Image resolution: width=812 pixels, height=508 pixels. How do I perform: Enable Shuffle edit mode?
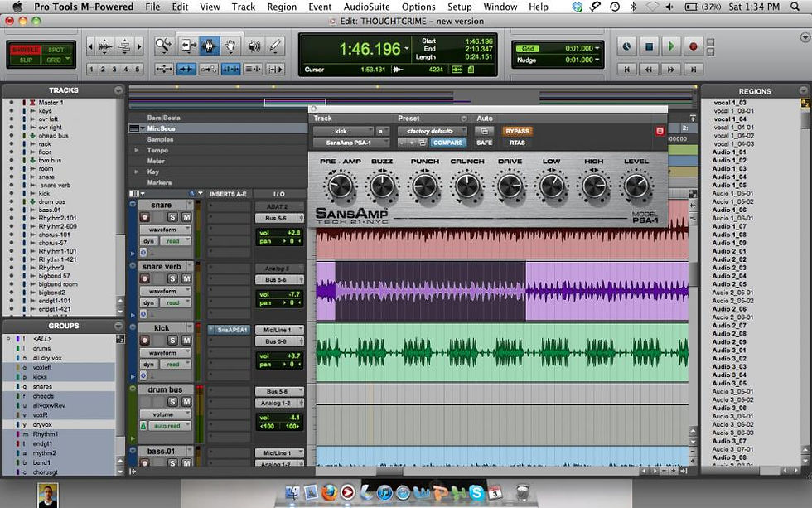(x=26, y=50)
